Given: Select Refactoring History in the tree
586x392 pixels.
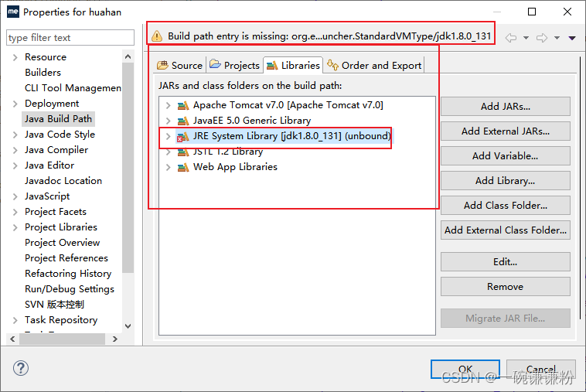Looking at the screenshot, I should [68, 274].
